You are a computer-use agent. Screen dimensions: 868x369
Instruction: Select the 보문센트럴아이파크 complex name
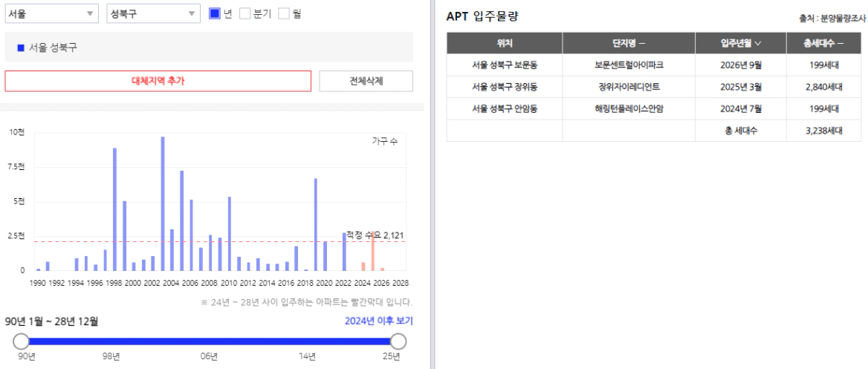pyautogui.click(x=629, y=65)
